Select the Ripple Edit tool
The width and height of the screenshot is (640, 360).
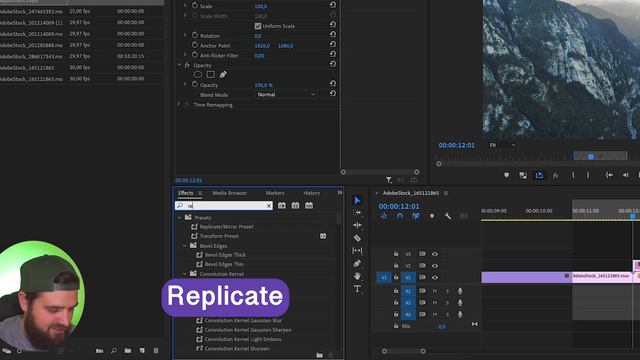click(357, 225)
